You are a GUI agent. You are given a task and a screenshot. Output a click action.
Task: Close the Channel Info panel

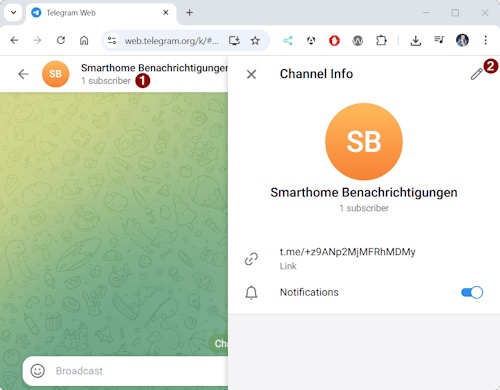pyautogui.click(x=251, y=74)
